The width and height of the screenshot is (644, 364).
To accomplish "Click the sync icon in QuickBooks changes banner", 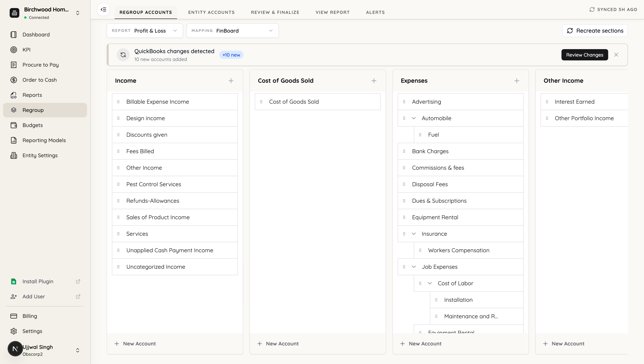I will [123, 55].
